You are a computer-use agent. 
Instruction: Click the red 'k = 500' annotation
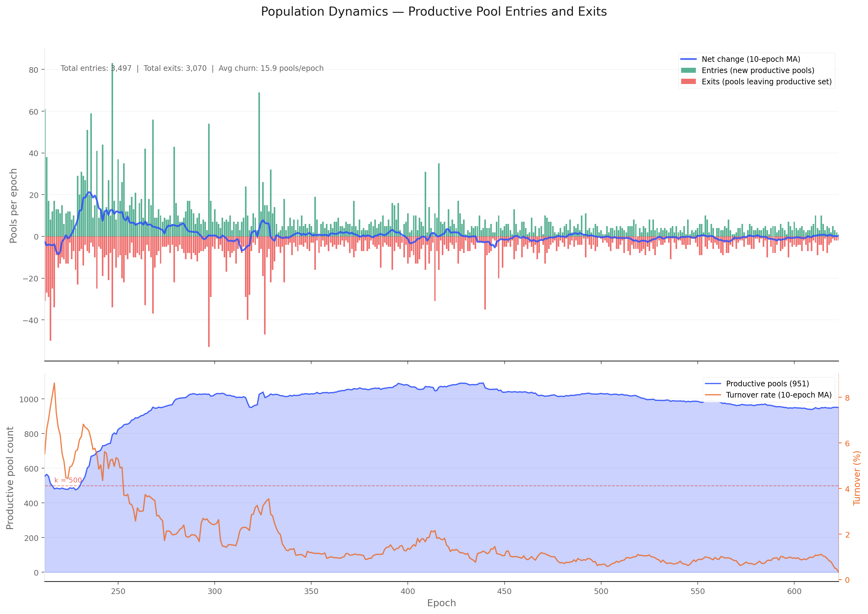point(68,480)
